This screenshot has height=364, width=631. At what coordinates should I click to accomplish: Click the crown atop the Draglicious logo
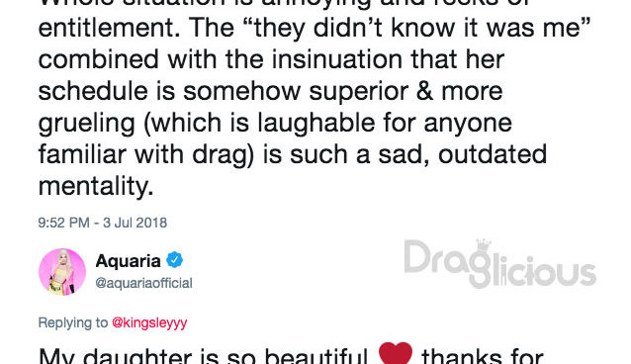[484, 244]
